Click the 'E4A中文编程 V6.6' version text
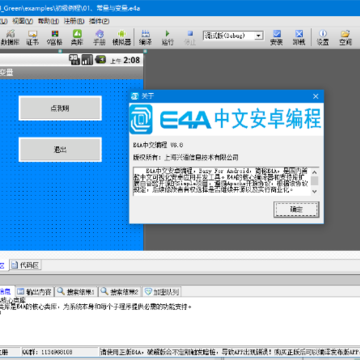Screen dimensions: 360x360 [158, 145]
